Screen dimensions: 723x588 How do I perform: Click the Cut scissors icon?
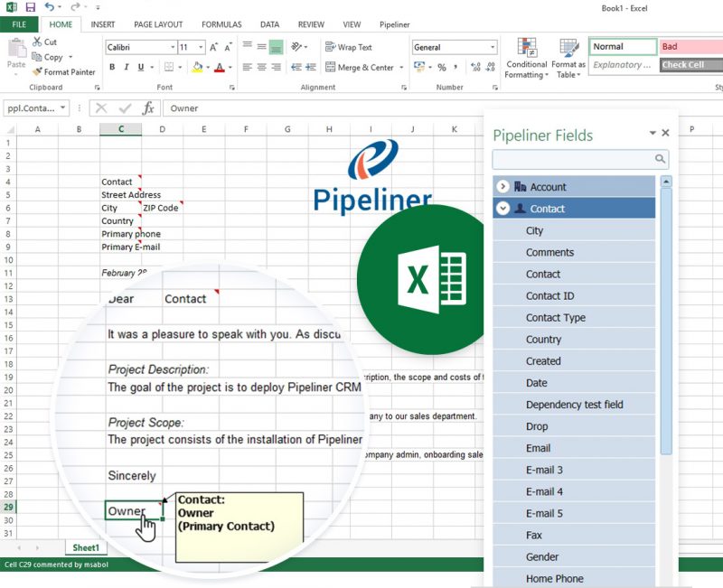37,42
